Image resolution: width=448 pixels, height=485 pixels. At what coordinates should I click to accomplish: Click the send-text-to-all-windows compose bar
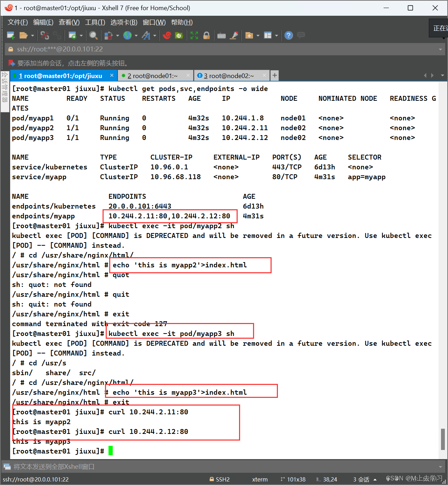tap(224, 466)
